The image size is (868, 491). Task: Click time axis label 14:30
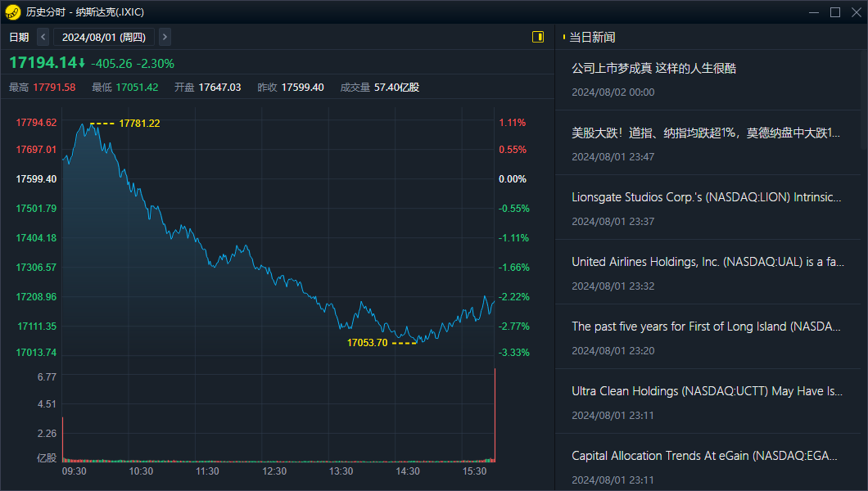[408, 471]
